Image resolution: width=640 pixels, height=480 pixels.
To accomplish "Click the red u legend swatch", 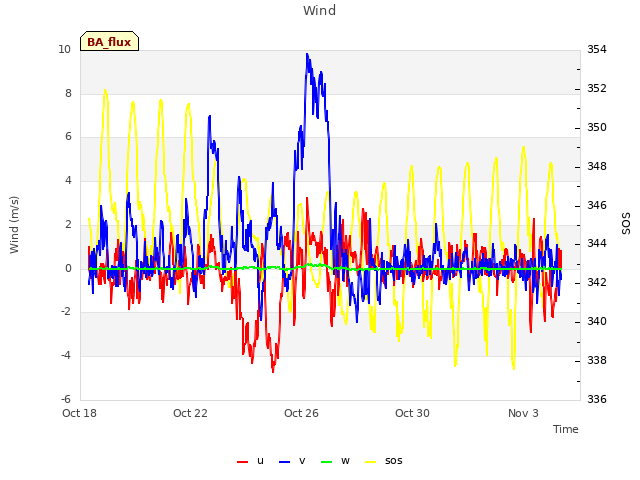I will 242,462.
